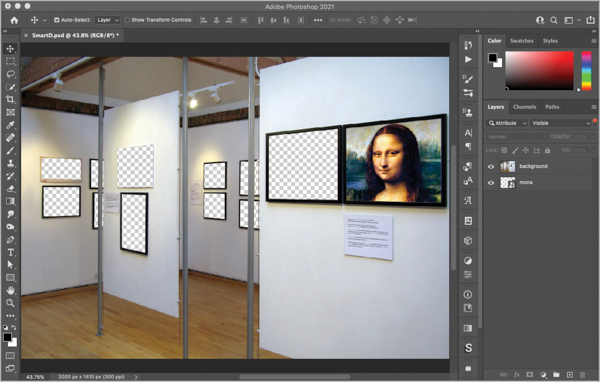
Task: Toggle Quick Mask mode icon
Action: [10, 356]
